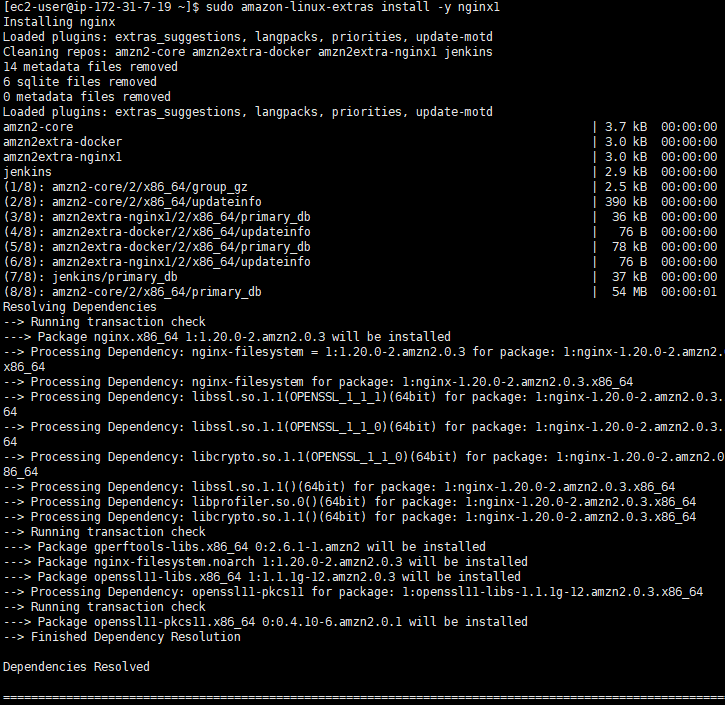The image size is (725, 705).
Task: Click the '78 kB' size value
Action: (x=629, y=247)
